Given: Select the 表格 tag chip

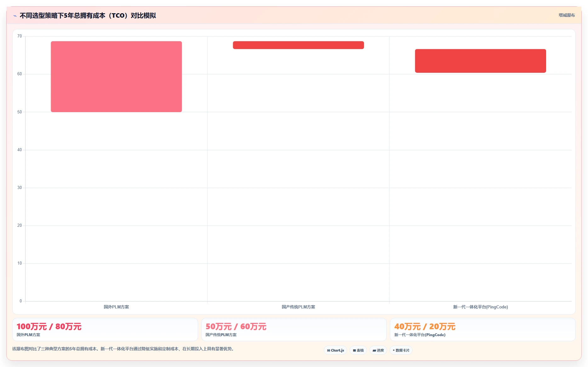Looking at the screenshot, I should click(x=358, y=350).
